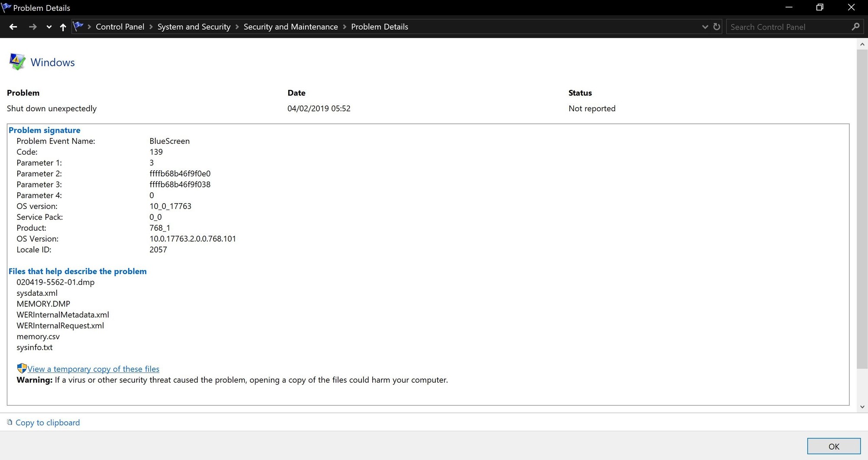Click OS Version 10.0.17763.2.0.0.768.101
The image size is (868, 460).
(x=193, y=239)
